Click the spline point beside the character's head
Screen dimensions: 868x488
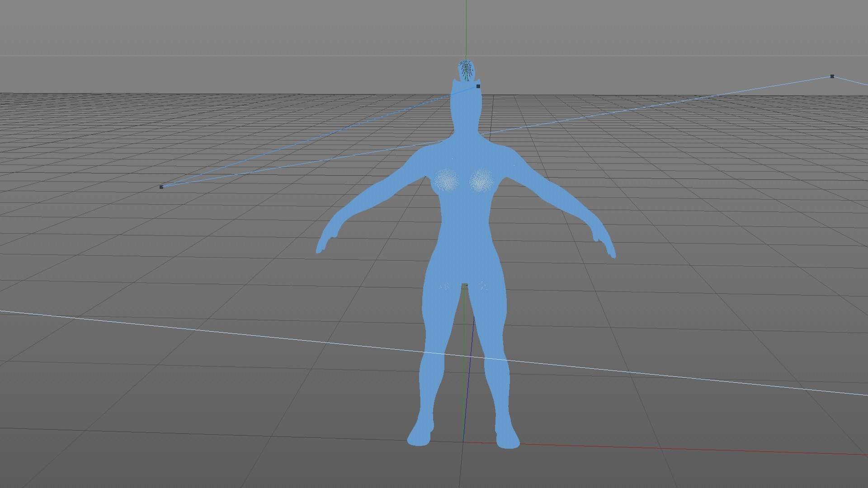pos(478,86)
